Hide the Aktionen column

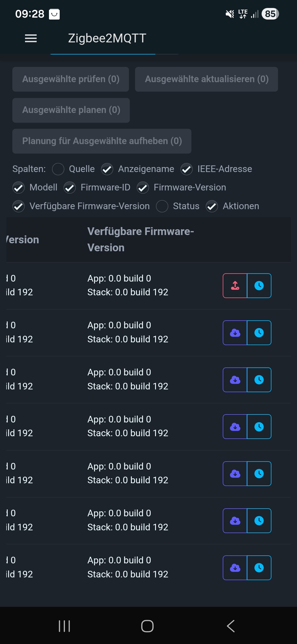click(212, 206)
